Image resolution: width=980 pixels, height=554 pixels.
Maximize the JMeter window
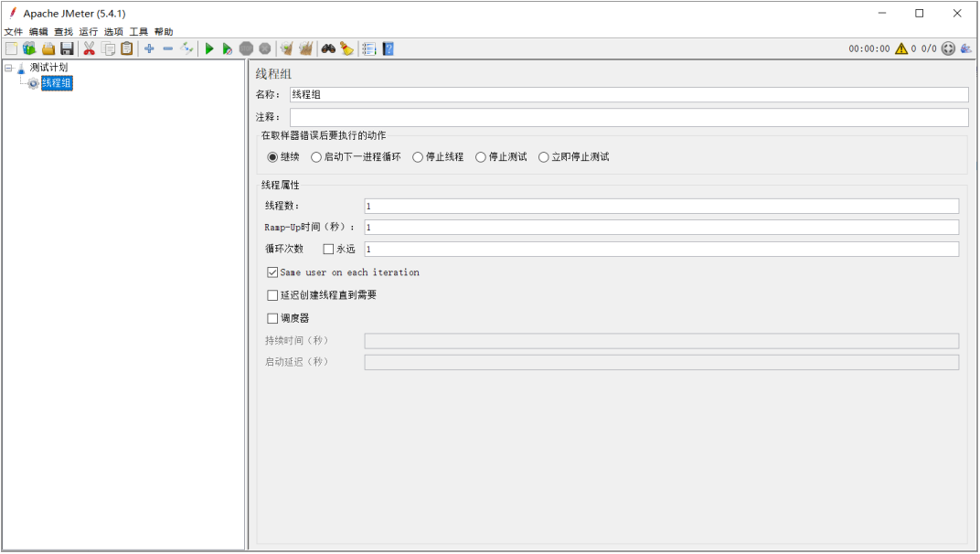920,13
